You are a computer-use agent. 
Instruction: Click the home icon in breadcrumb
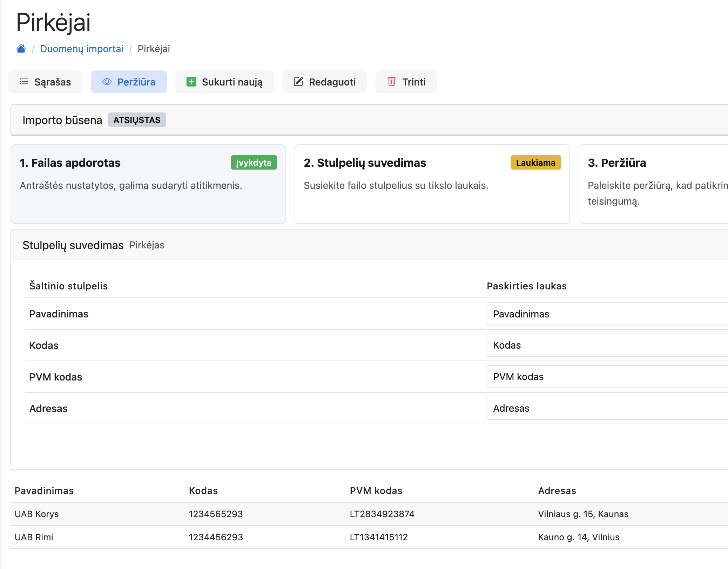tap(21, 49)
